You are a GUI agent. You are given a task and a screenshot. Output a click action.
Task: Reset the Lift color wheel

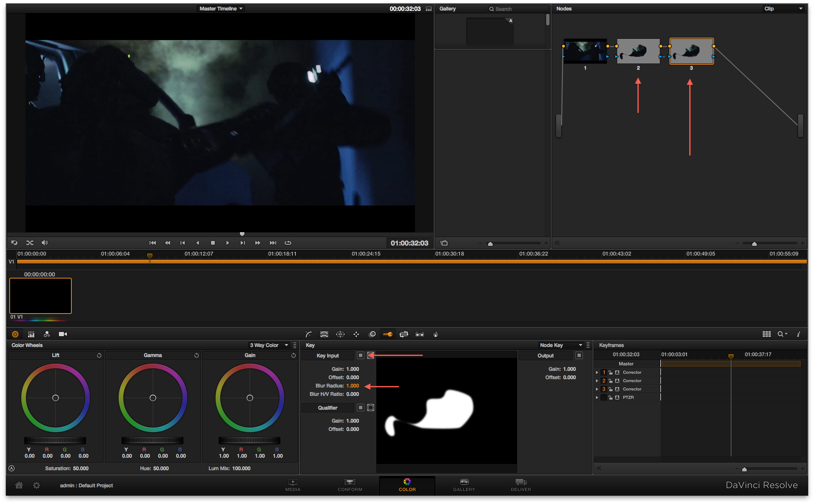99,355
